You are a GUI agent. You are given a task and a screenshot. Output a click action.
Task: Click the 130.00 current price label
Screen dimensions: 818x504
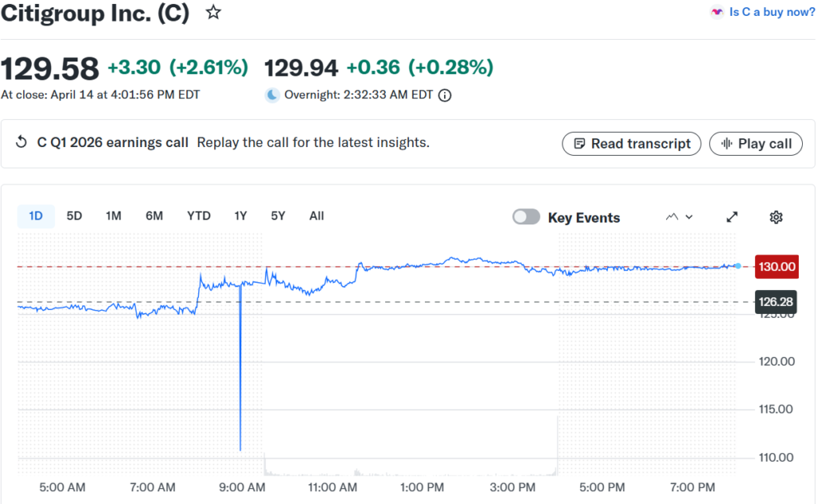click(x=776, y=267)
